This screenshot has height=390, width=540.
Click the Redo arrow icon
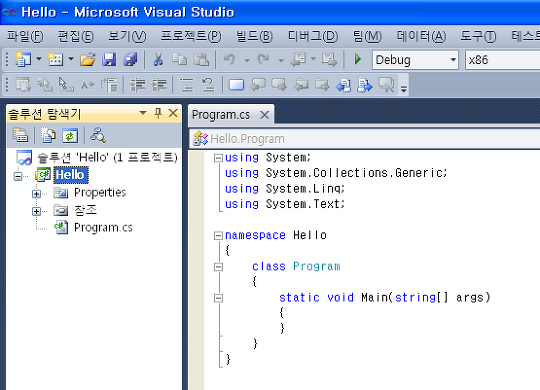(263, 60)
